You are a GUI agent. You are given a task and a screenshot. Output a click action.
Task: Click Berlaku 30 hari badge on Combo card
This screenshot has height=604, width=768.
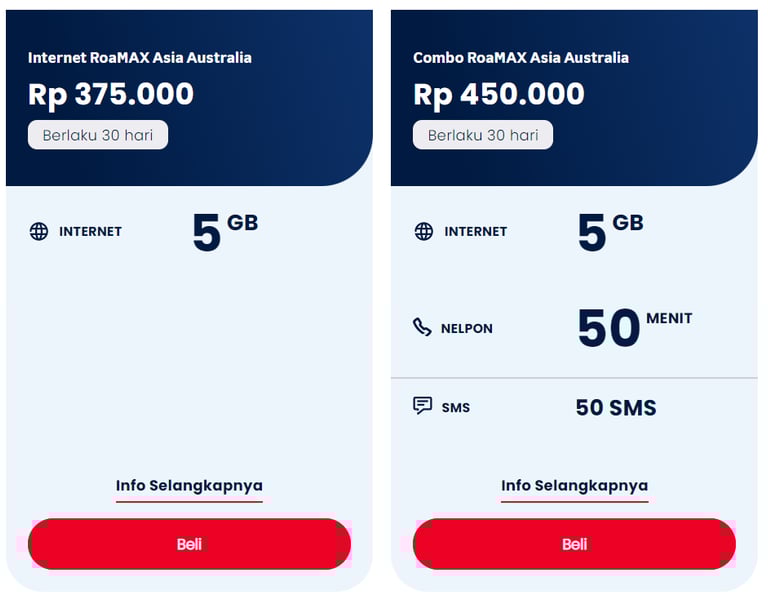pyautogui.click(x=483, y=135)
